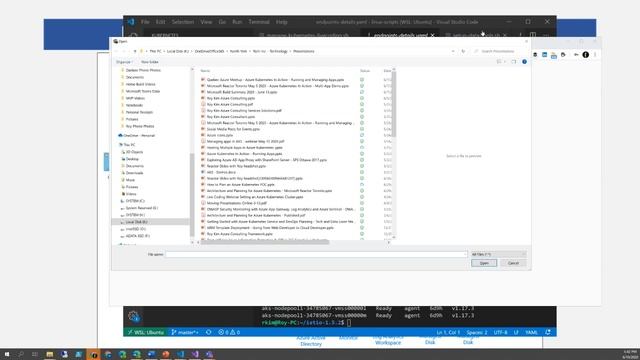The width and height of the screenshot is (640, 360).
Task: Select Quebec Azure Meetup pptx file
Action: point(275,80)
